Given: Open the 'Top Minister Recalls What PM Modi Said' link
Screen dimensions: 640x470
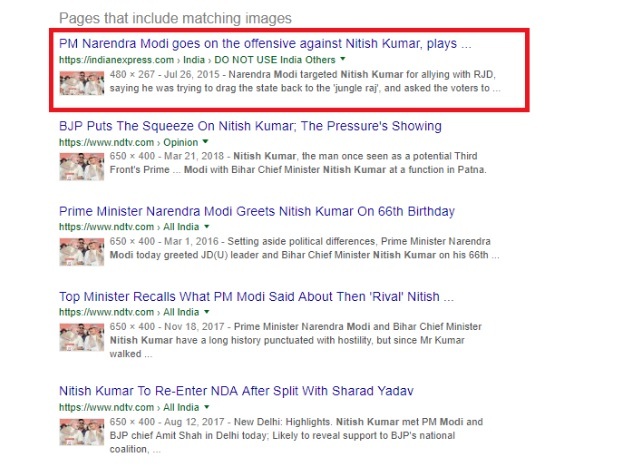Looking at the screenshot, I should pos(256,297).
